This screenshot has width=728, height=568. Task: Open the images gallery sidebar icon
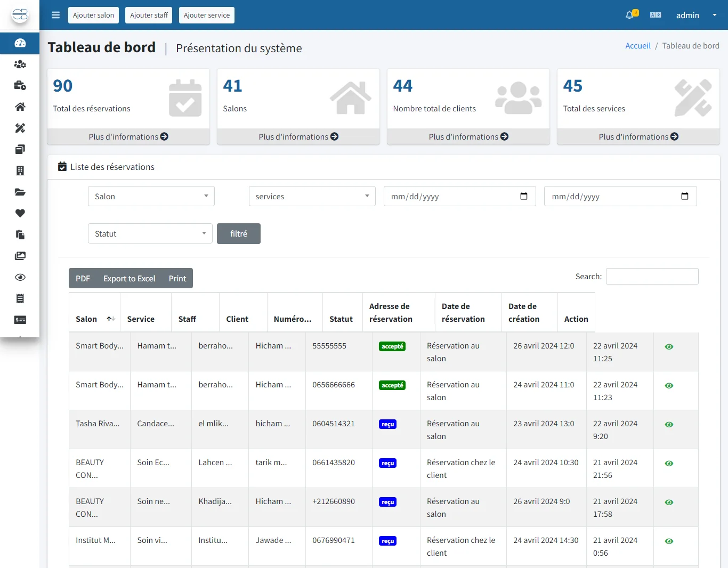20,256
